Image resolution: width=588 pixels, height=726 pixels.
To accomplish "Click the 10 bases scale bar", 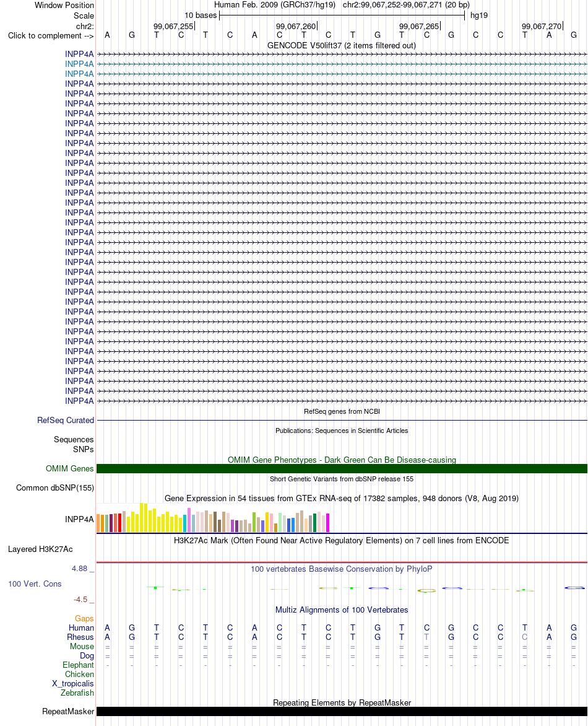I will pos(342,15).
